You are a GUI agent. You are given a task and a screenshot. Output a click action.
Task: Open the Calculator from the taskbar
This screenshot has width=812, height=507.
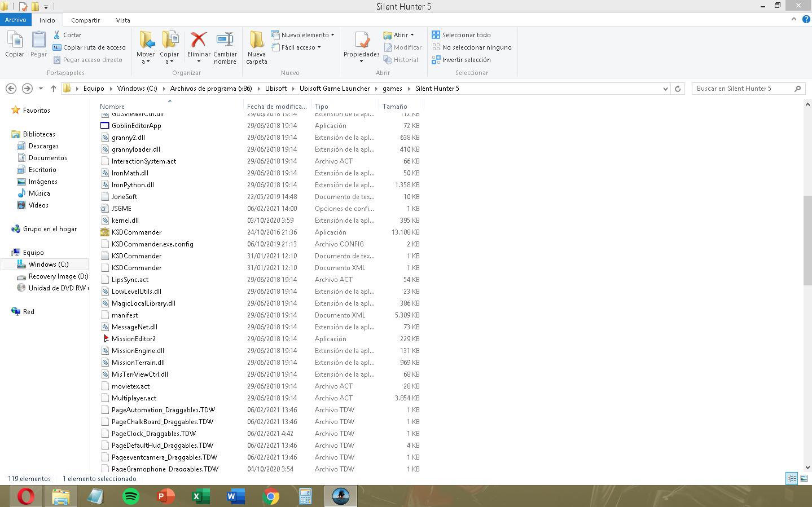306,496
